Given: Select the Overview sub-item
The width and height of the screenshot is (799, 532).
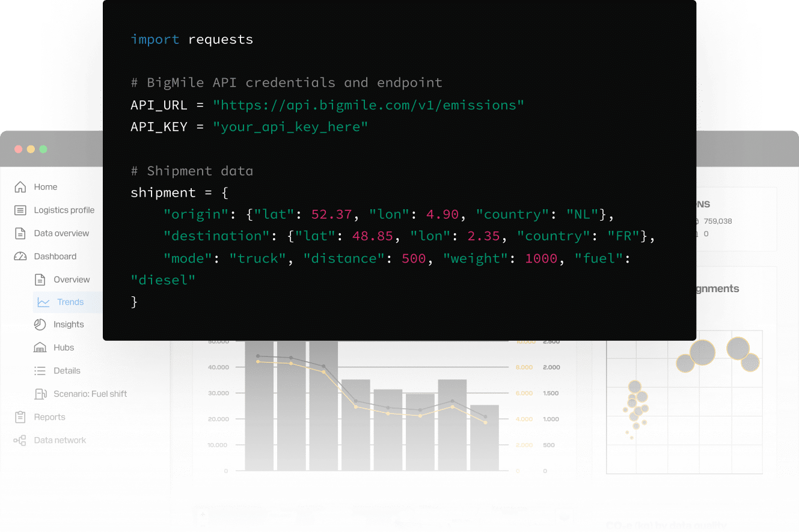Looking at the screenshot, I should 72,280.
